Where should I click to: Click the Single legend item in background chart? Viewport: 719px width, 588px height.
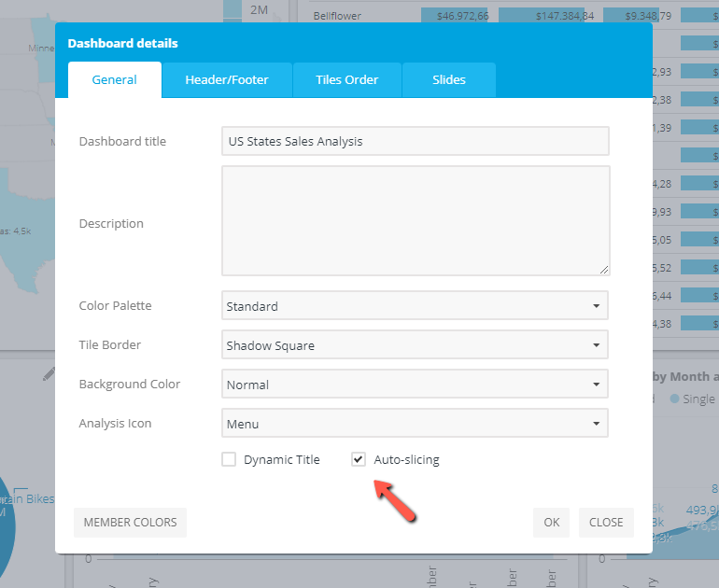pyautogui.click(x=693, y=399)
